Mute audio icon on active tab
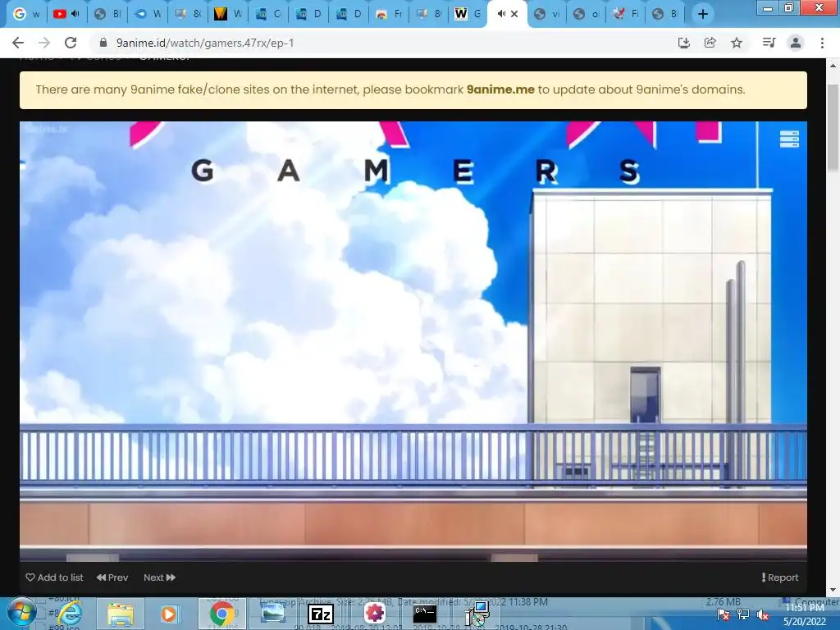 click(501, 14)
